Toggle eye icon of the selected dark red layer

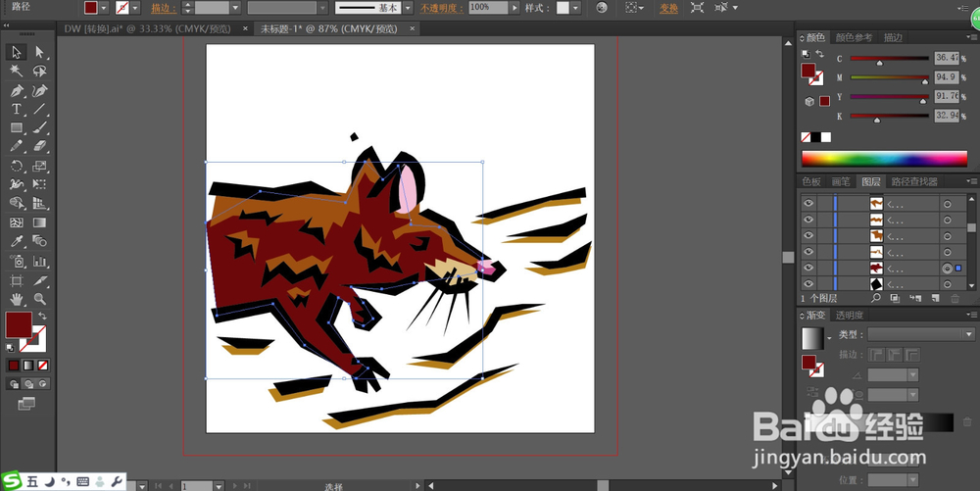point(808,269)
